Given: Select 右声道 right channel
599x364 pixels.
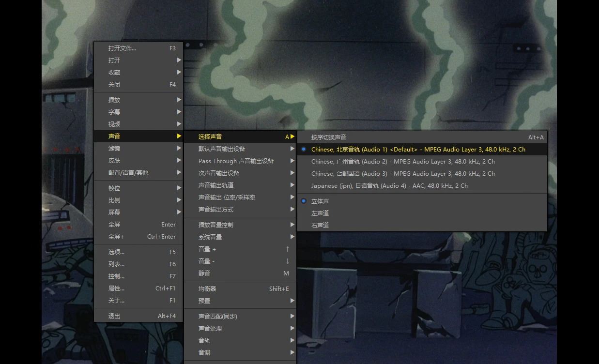Looking at the screenshot, I should click(x=422, y=225).
